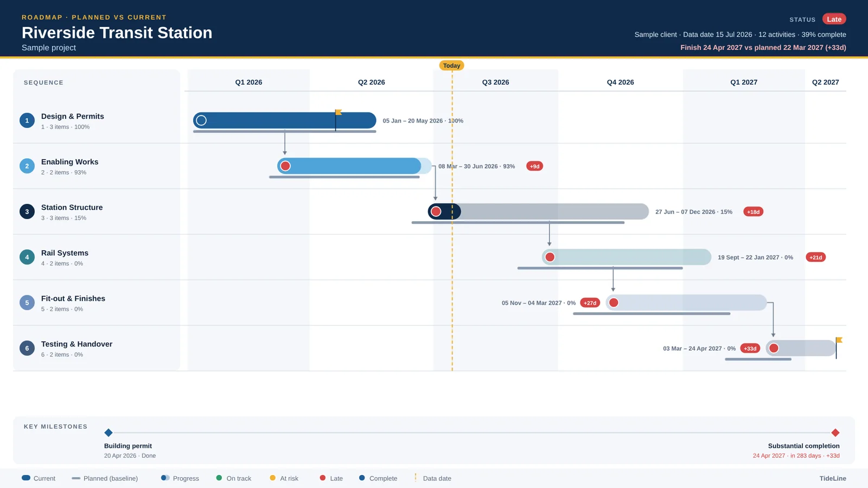This screenshot has width=868, height=488.
Task: Click the amber At risk legend dot
Action: pos(272,478)
